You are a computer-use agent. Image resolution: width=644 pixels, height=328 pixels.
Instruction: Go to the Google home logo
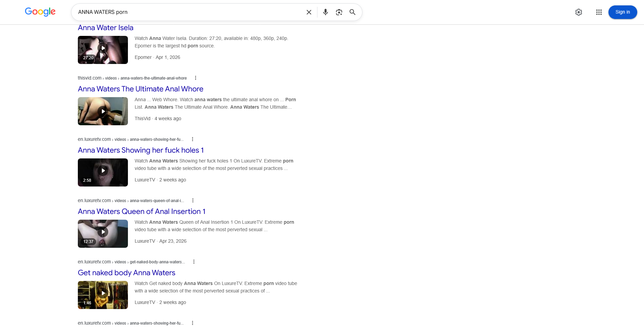40,12
